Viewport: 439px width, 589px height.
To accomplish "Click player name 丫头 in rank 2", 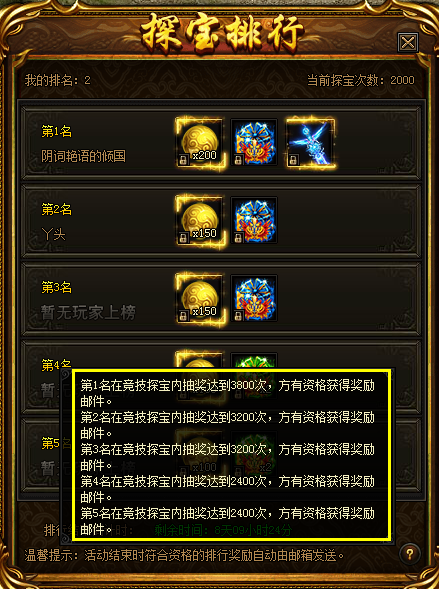I will (x=54, y=234).
